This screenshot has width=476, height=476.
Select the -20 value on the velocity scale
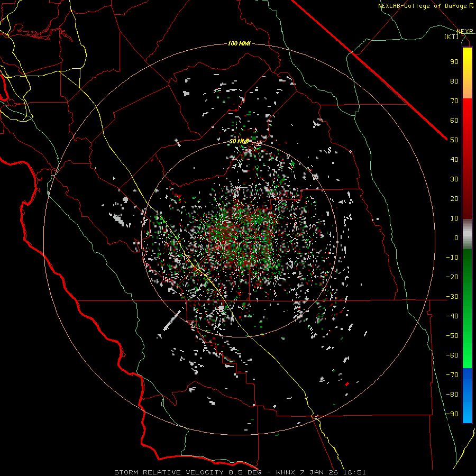pos(452,277)
